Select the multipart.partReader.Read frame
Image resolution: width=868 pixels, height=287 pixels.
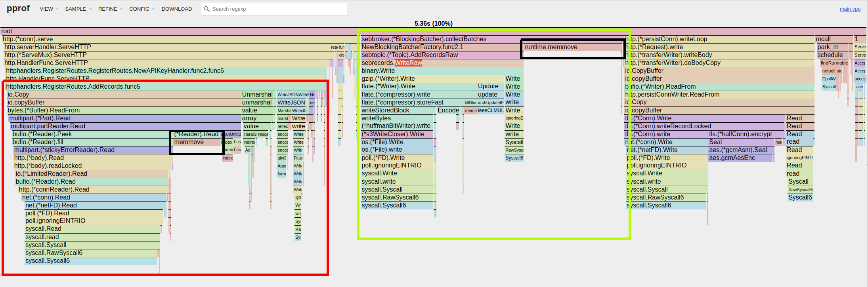pos(125,126)
